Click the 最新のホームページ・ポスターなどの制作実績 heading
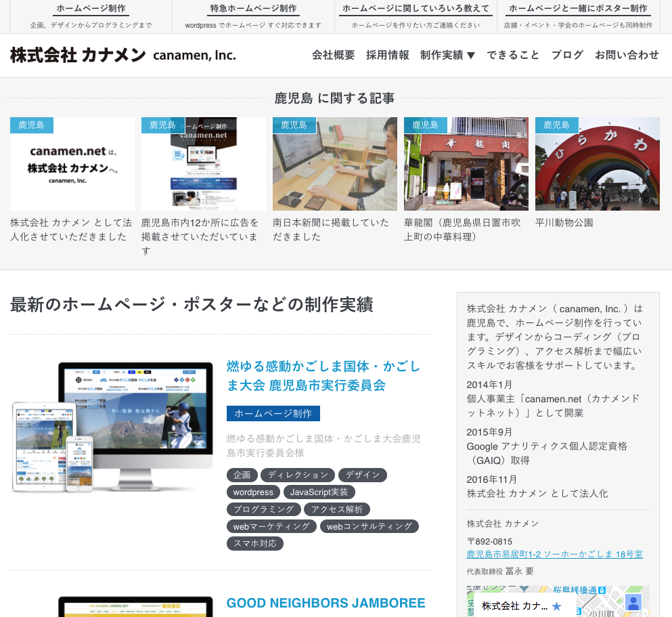 coord(192,305)
